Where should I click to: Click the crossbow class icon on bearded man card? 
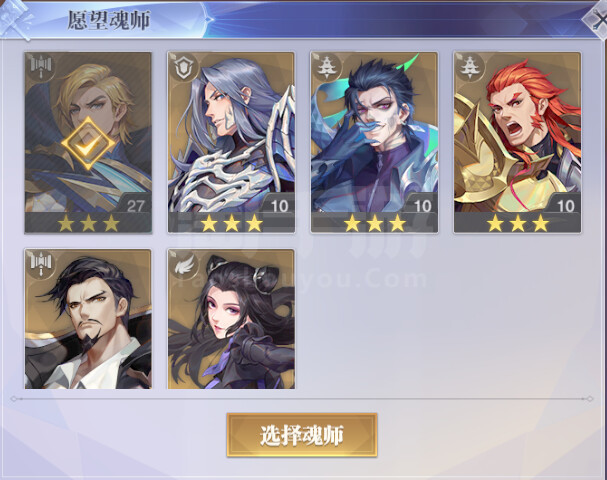click(41, 264)
